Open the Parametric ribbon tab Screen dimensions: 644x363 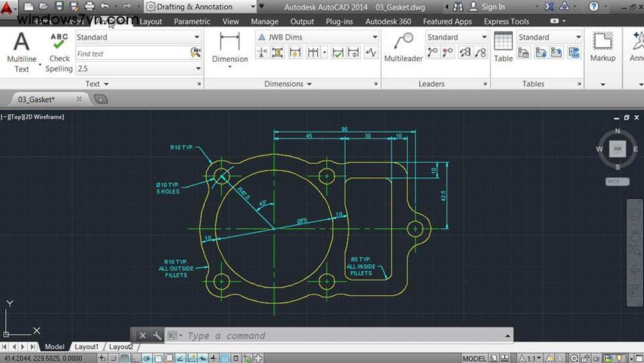tap(192, 21)
